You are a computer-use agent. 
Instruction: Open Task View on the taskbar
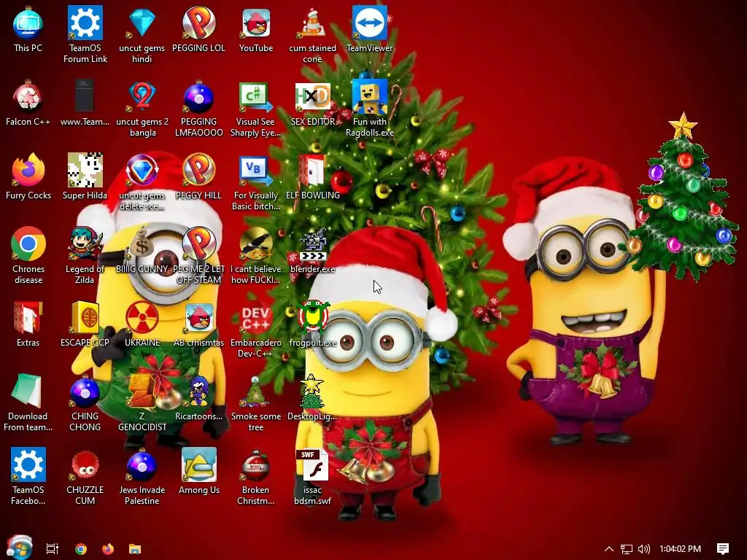(53, 548)
